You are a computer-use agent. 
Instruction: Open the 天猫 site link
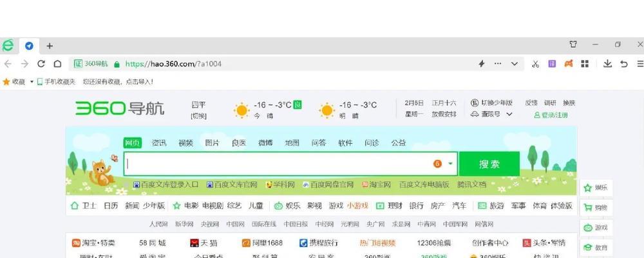[204, 243]
